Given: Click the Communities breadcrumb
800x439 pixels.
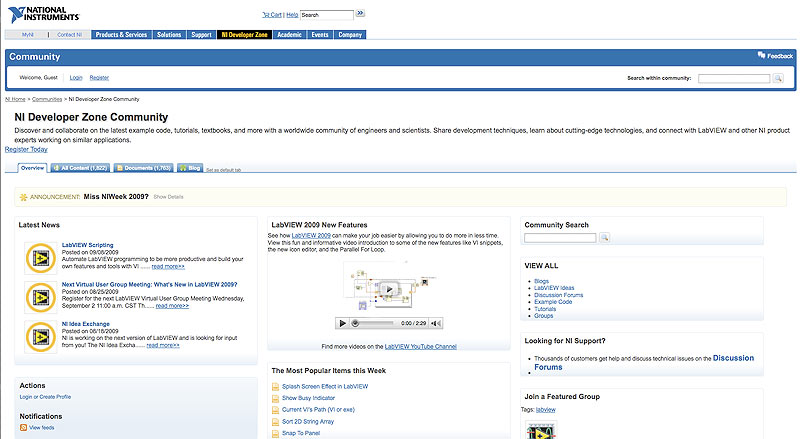Looking at the screenshot, I should point(47,99).
